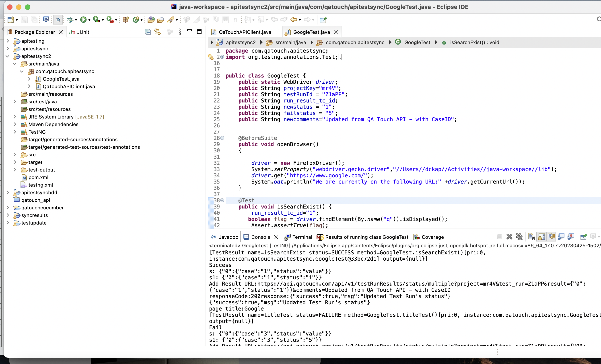Expand GoogleTest.java in Package Explorer
The image size is (601, 364).
tap(29, 79)
